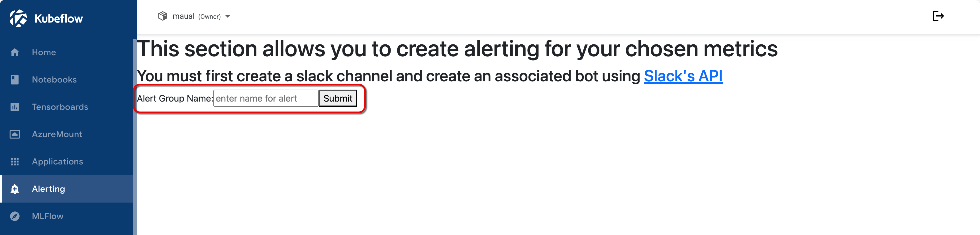The width and height of the screenshot is (980, 235).
Task: Select the AzureMount cloud icon
Action: coord(15,134)
